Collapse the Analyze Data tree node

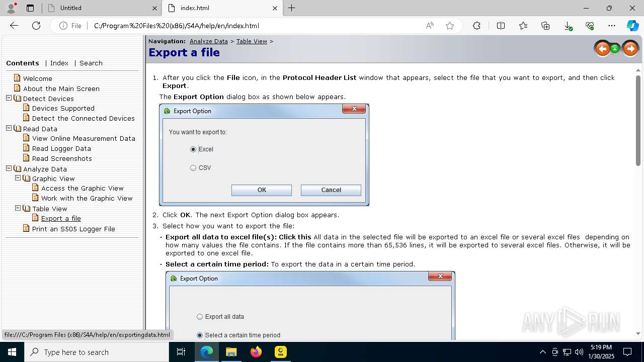tap(9, 168)
